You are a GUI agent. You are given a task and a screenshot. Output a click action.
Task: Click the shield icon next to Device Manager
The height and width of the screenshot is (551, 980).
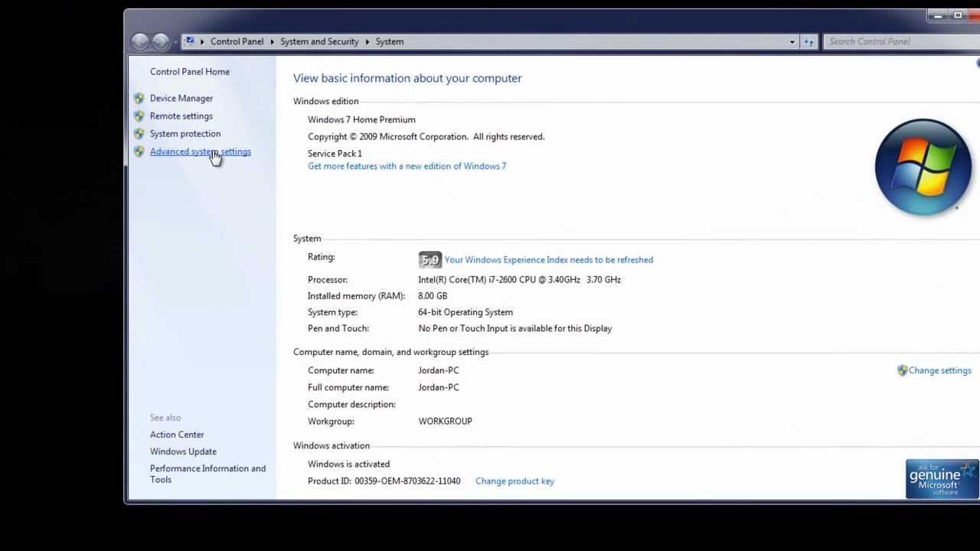click(139, 98)
